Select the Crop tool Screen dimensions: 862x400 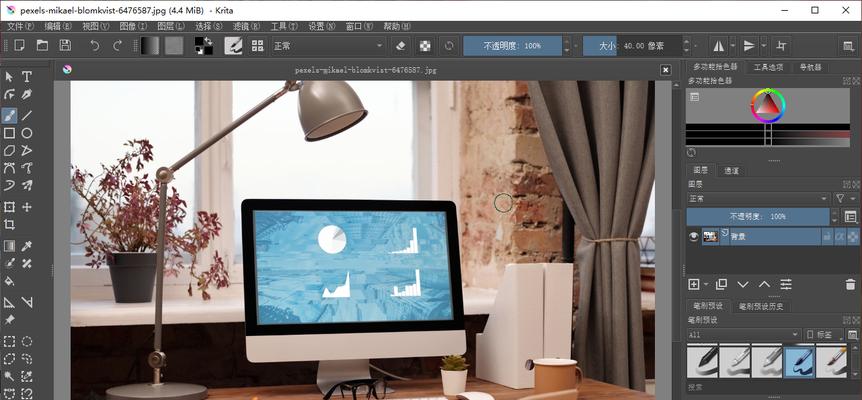pos(9,224)
